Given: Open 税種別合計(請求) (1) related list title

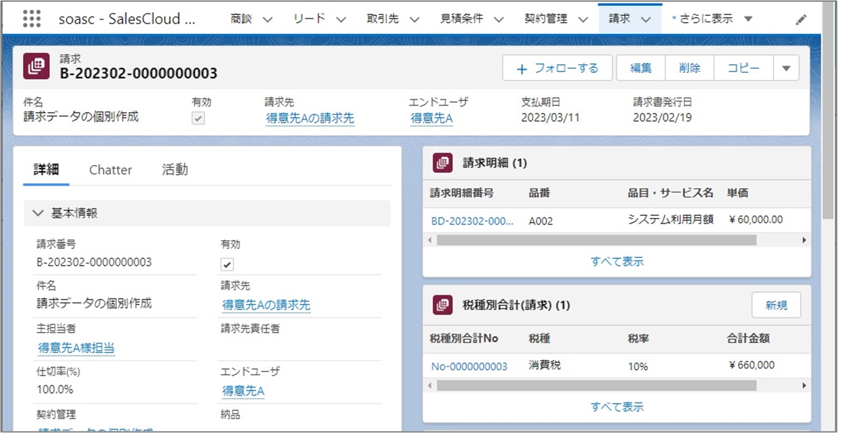Looking at the screenshot, I should click(516, 305).
